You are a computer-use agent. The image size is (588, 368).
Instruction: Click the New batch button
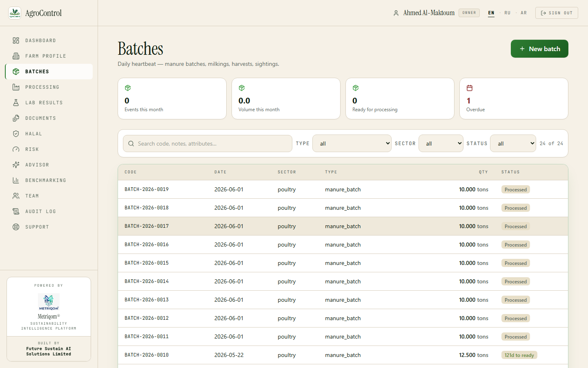coord(539,49)
